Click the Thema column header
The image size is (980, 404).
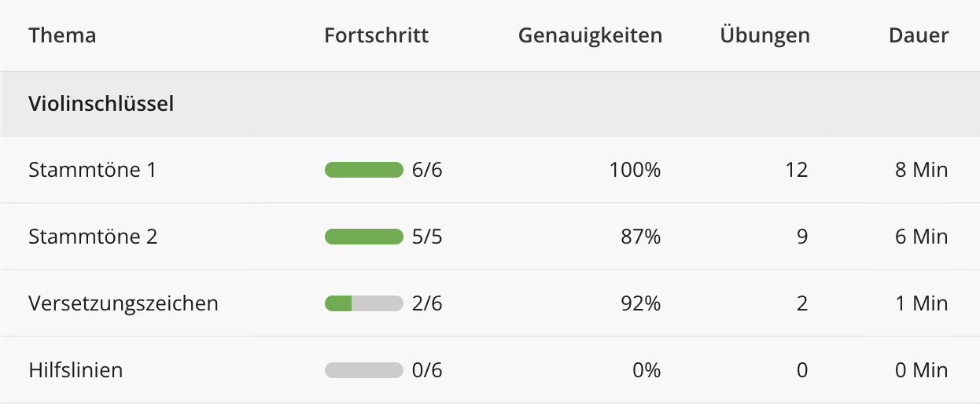point(62,35)
